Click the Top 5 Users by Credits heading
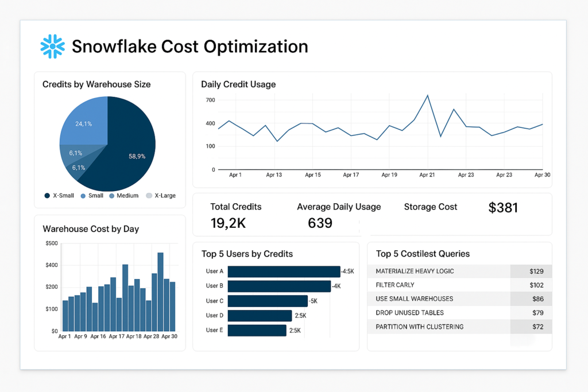 [247, 254]
